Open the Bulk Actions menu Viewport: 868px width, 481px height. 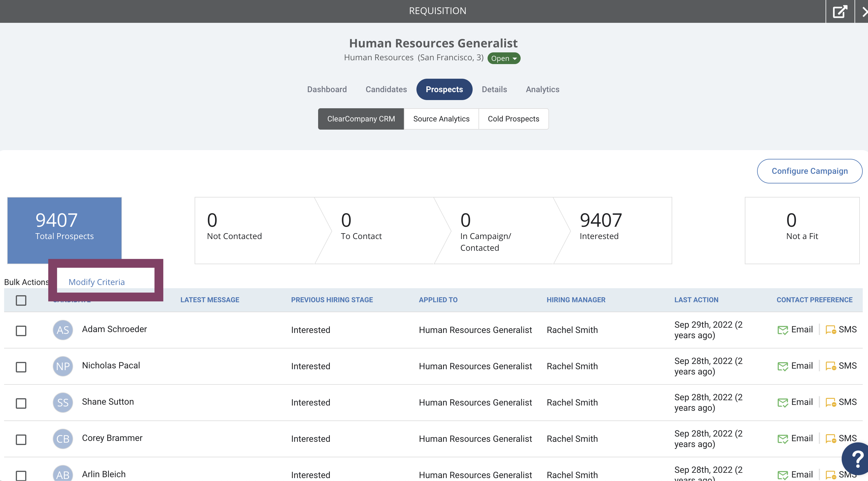pyautogui.click(x=26, y=282)
